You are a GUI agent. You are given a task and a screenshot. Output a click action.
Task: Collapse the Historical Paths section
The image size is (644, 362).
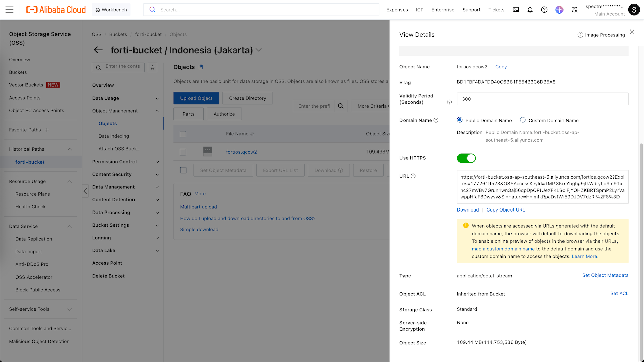click(x=70, y=149)
